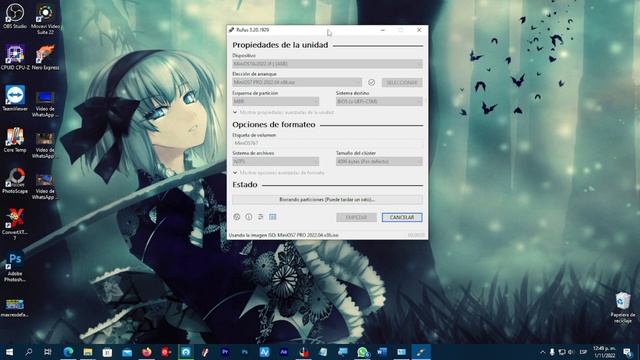Screen dimensions: 640x360
Task: Minimize the Rufus window
Action: pyautogui.click(x=382, y=30)
